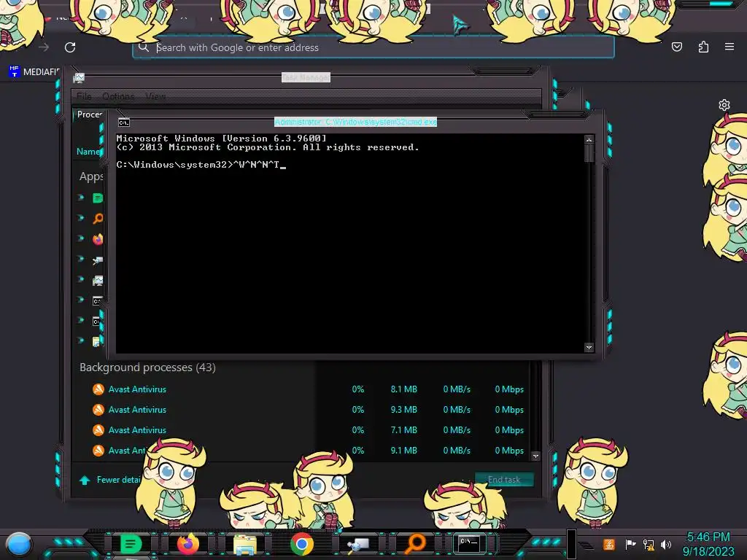This screenshot has height=560, width=747.
Task: Click the Avast icon in the 7.1 MB row
Action: click(x=98, y=430)
